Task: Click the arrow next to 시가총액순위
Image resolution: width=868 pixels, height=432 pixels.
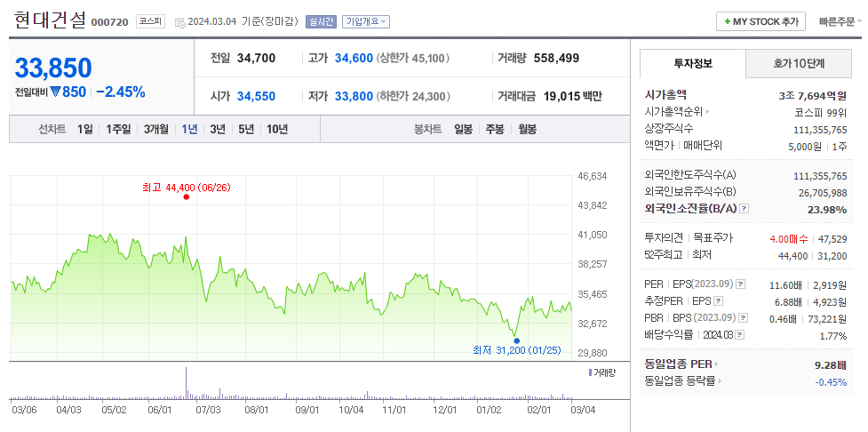Action: [707, 112]
